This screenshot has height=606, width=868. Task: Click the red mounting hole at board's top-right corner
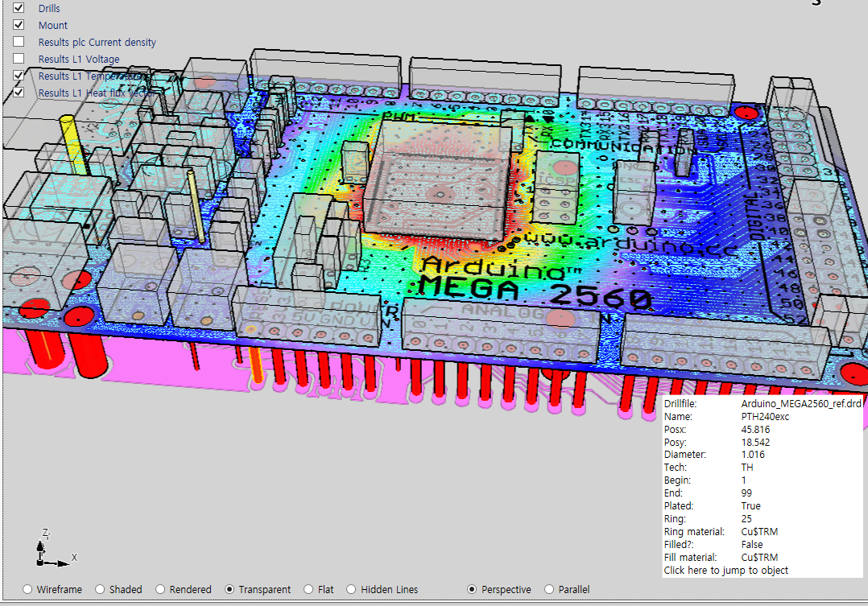(x=746, y=114)
